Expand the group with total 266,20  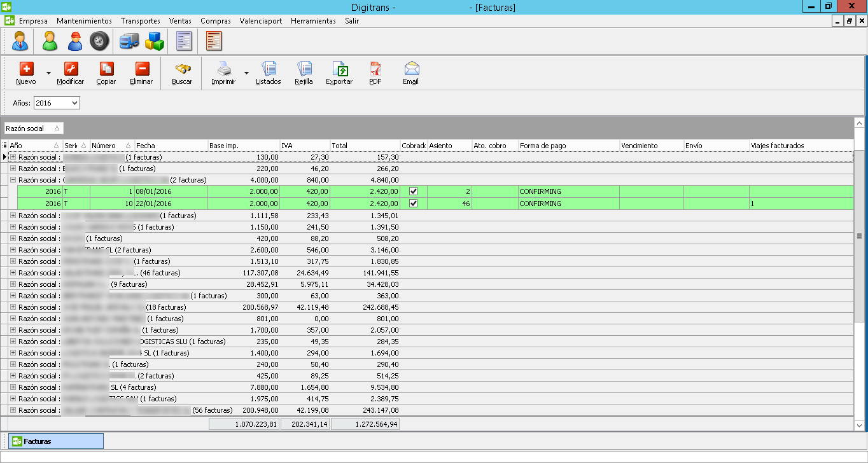tap(13, 169)
